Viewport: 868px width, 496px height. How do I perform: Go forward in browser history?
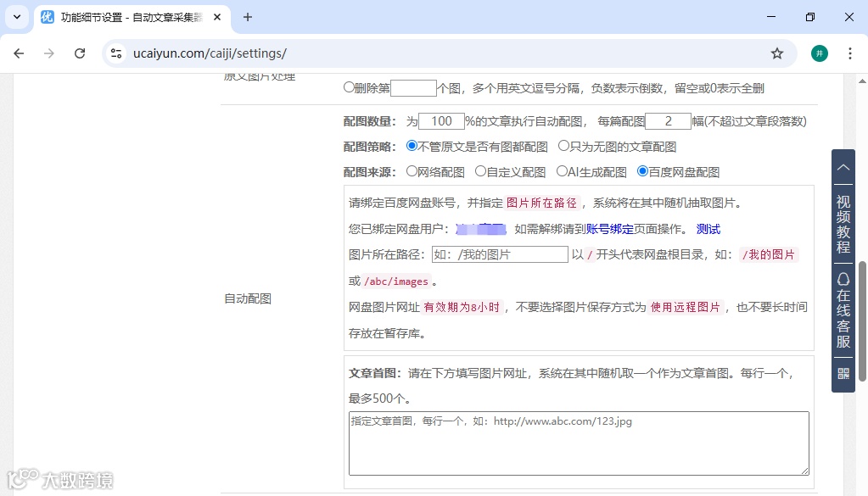coord(49,53)
